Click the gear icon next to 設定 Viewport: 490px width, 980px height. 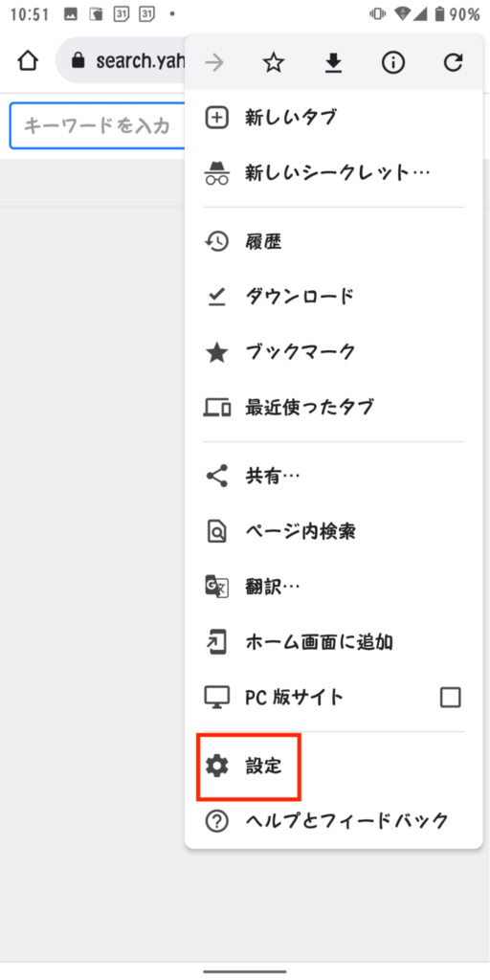pos(217,767)
